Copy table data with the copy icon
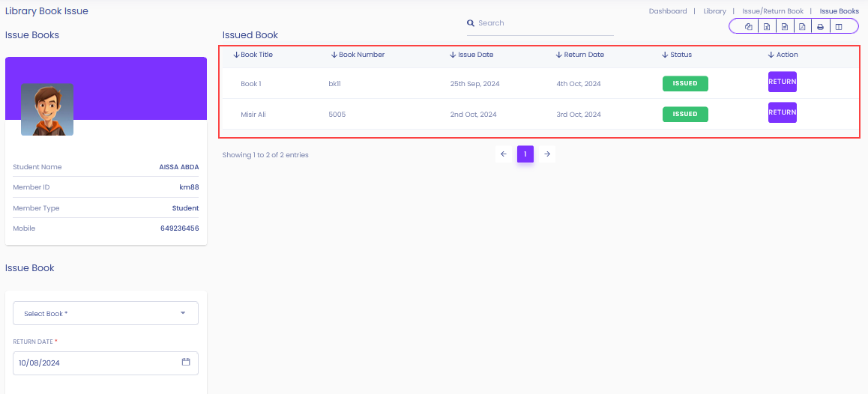Viewport: 868px width, 394px height. click(x=748, y=26)
